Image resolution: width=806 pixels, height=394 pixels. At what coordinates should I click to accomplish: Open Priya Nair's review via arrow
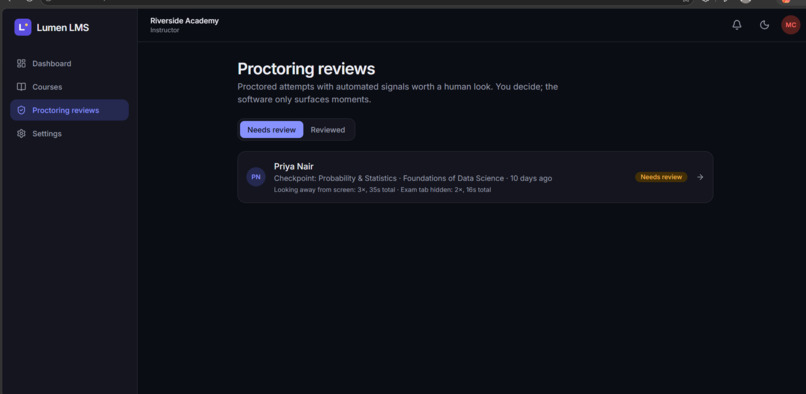point(700,177)
